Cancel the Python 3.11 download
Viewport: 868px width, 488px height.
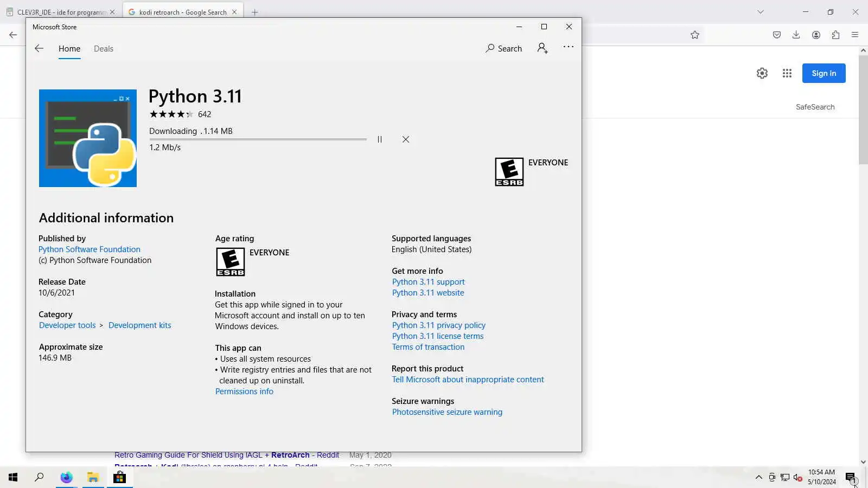click(x=406, y=139)
